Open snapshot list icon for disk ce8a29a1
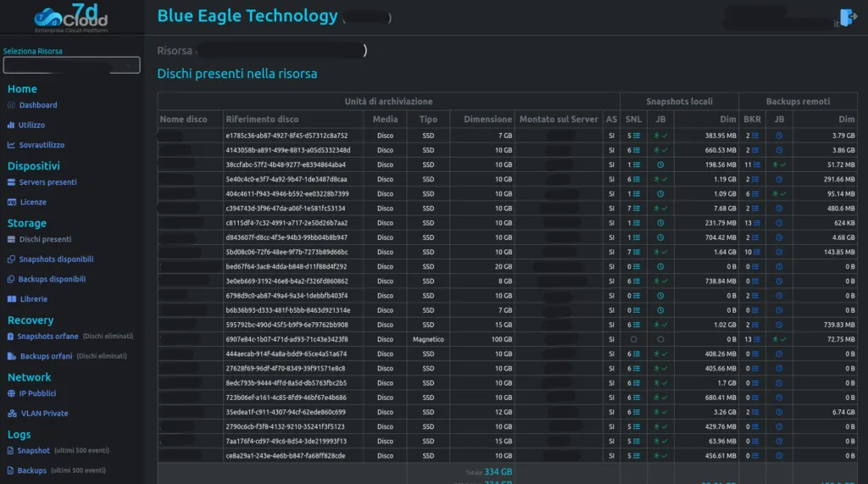This screenshot has width=868, height=484. [637, 456]
